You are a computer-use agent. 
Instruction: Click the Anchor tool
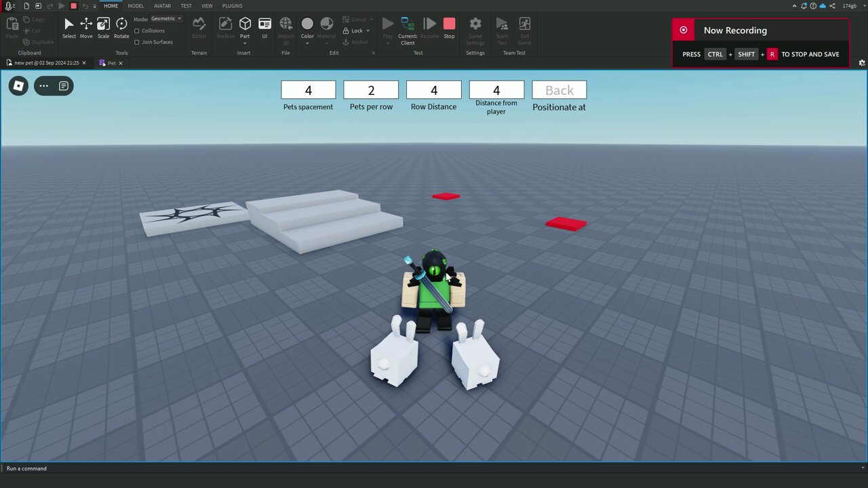point(356,42)
